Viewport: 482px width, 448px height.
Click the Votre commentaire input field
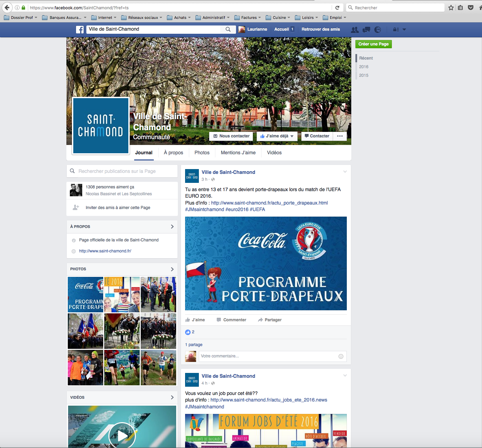tap(273, 356)
